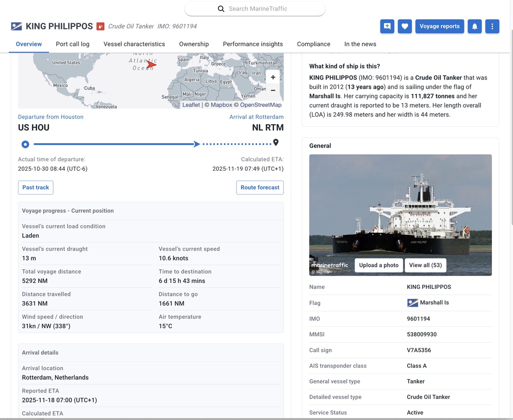Open the Voyage reports button
This screenshot has width=513, height=420.
pos(439,27)
